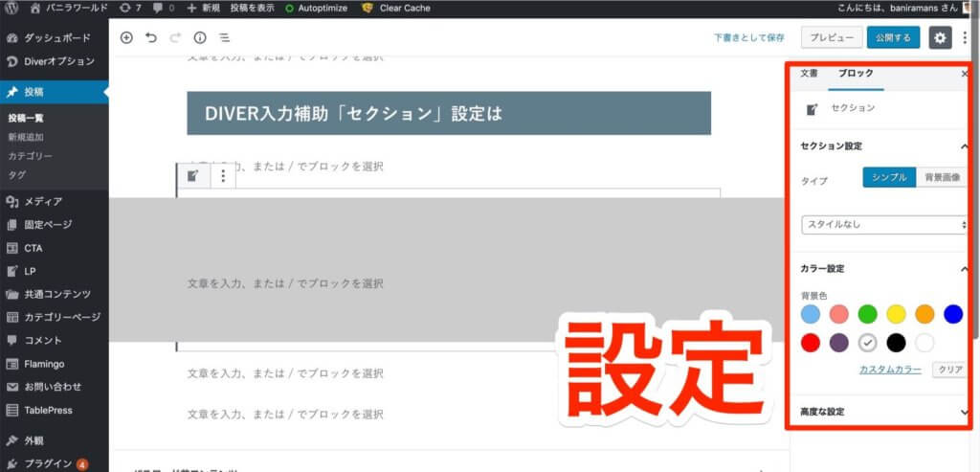The width and height of the screenshot is (980, 472).
Task: Open block toolbar more options dots
Action: click(x=223, y=175)
